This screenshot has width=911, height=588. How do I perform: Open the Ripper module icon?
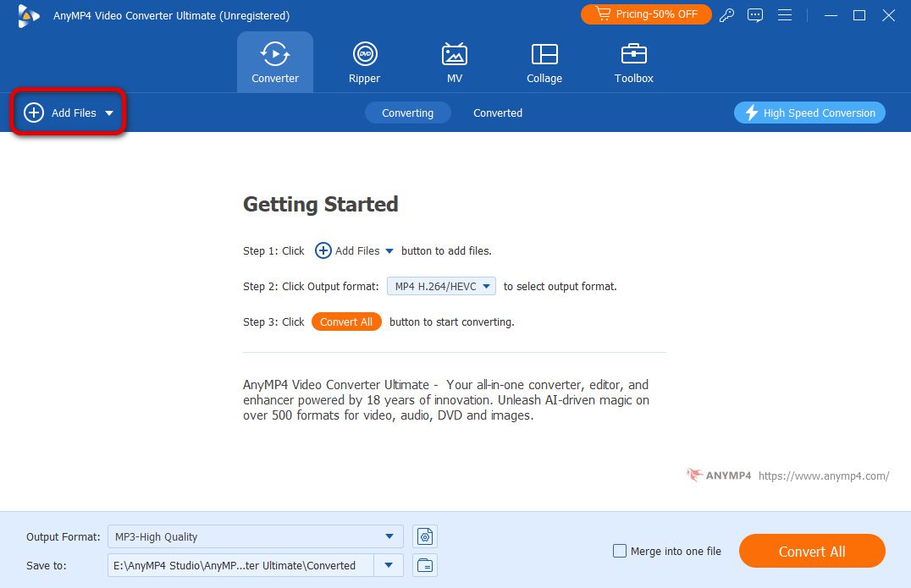[x=364, y=55]
